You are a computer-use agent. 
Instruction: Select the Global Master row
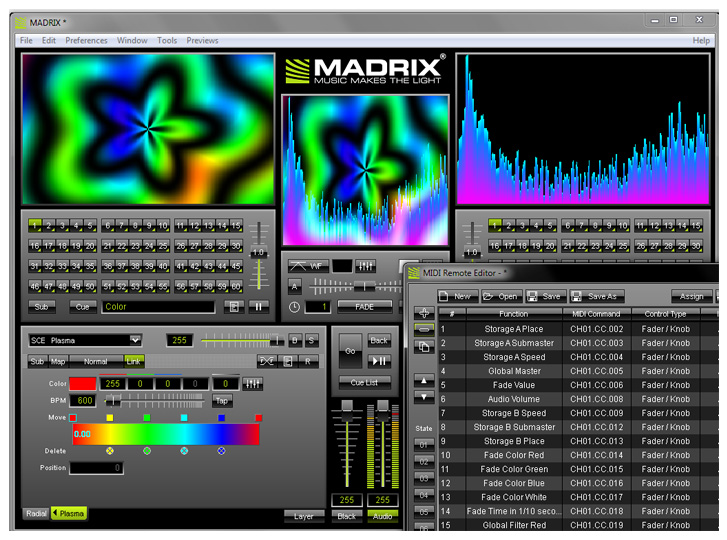(578, 371)
